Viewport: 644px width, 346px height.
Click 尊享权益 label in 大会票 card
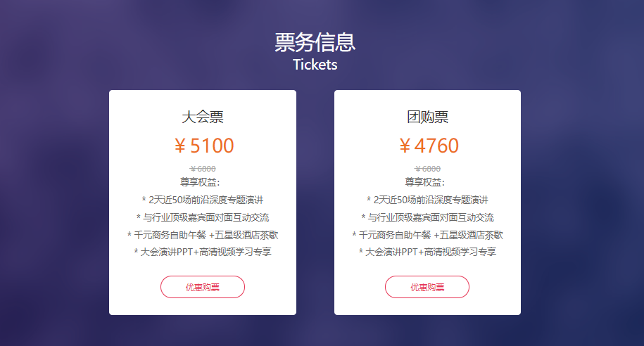[200, 182]
